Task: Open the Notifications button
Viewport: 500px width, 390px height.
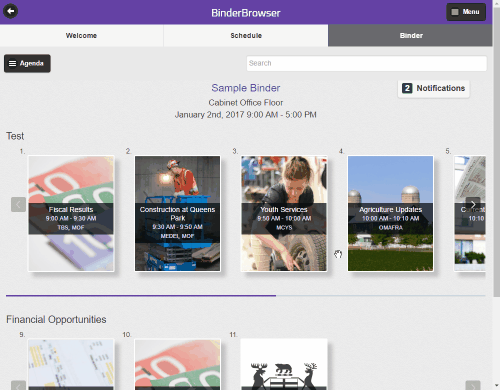Action: coord(434,88)
